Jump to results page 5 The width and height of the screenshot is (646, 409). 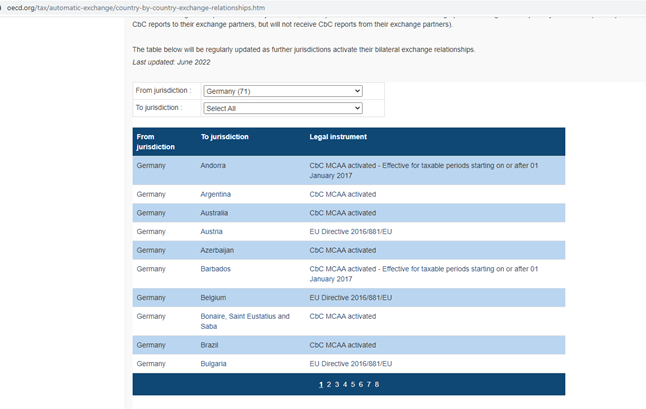click(x=353, y=384)
